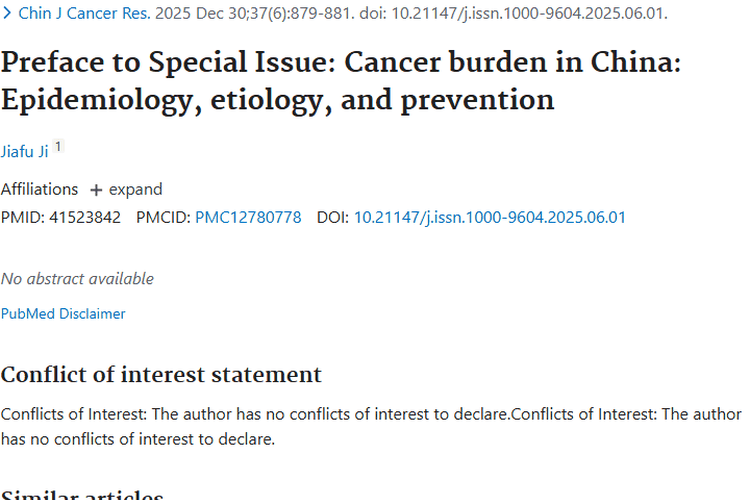Click the Similar articles heading
This screenshot has width=750, height=500.
(82, 495)
